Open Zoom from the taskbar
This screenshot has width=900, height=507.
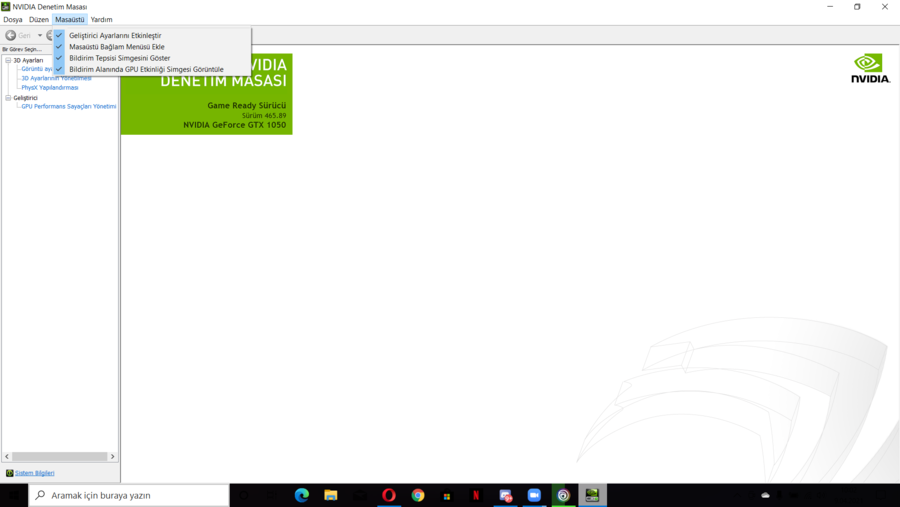coord(534,495)
